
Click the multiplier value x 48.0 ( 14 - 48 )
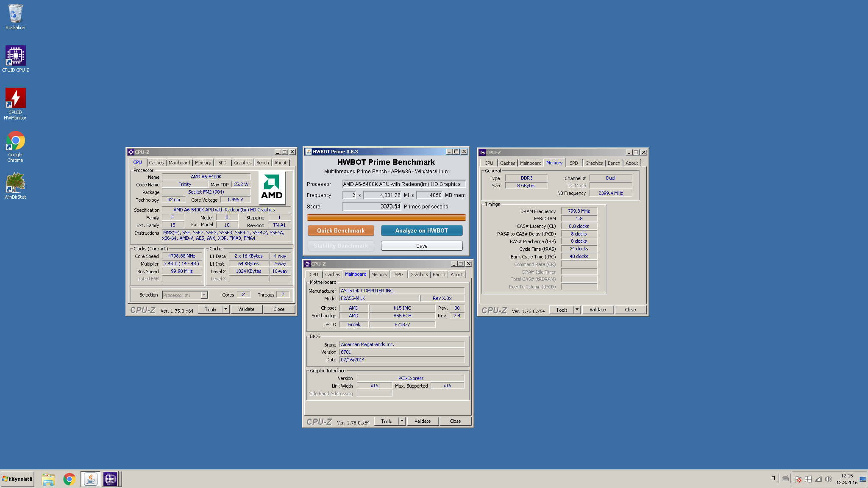tap(182, 263)
